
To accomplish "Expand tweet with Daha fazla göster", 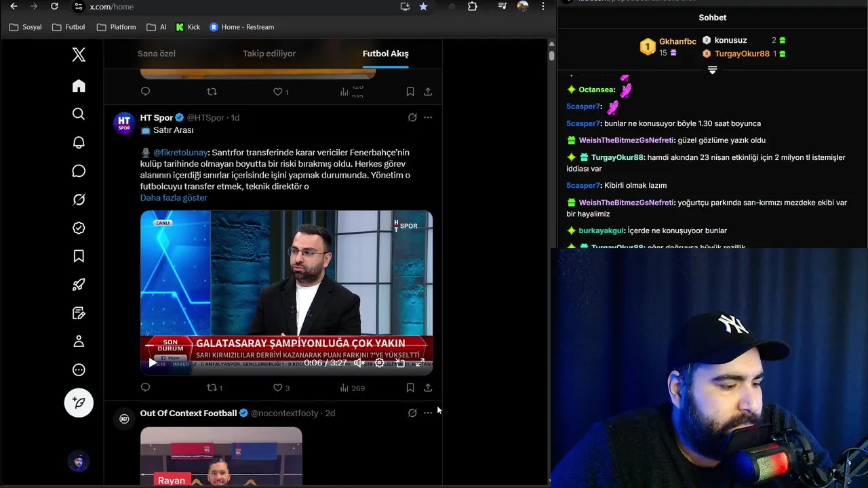I will tap(174, 198).
